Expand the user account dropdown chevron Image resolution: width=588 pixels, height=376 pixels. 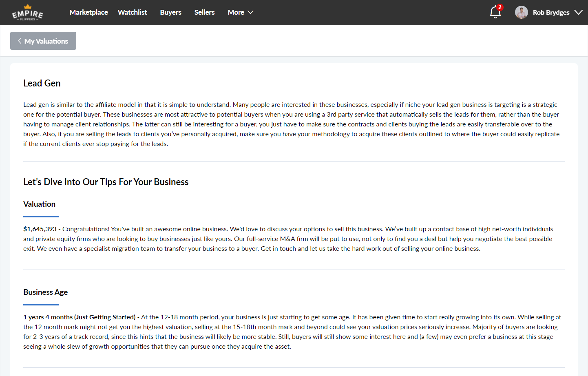[x=578, y=12]
